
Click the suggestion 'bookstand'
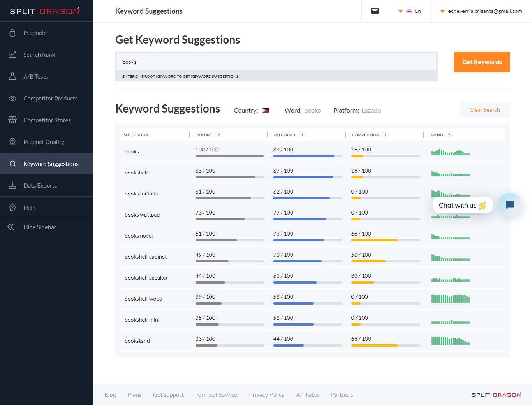pos(137,341)
